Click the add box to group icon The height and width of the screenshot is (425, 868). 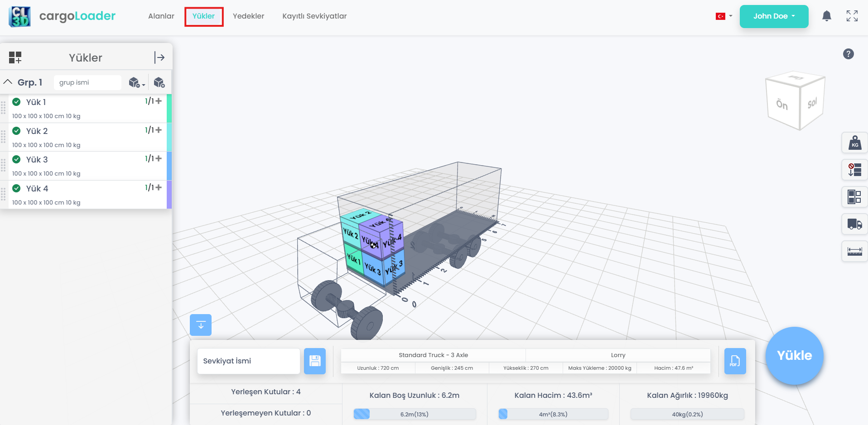click(x=159, y=82)
